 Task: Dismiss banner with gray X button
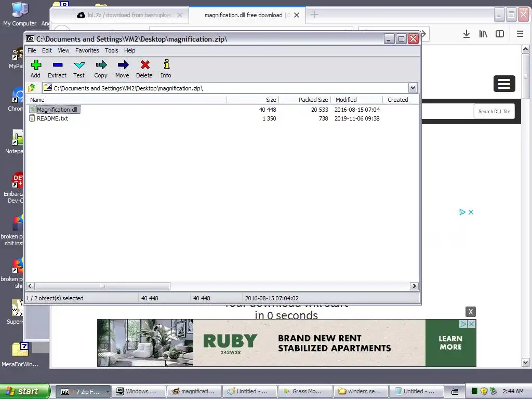[x=470, y=312]
